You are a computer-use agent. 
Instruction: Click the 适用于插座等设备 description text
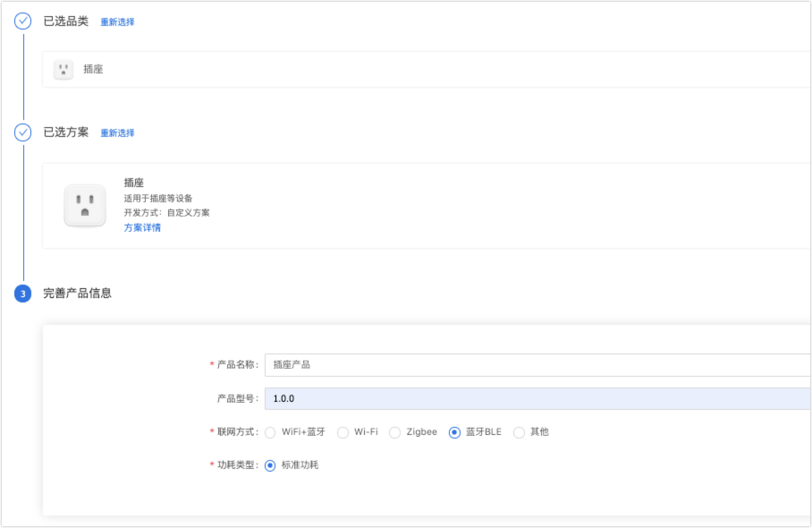point(158,198)
